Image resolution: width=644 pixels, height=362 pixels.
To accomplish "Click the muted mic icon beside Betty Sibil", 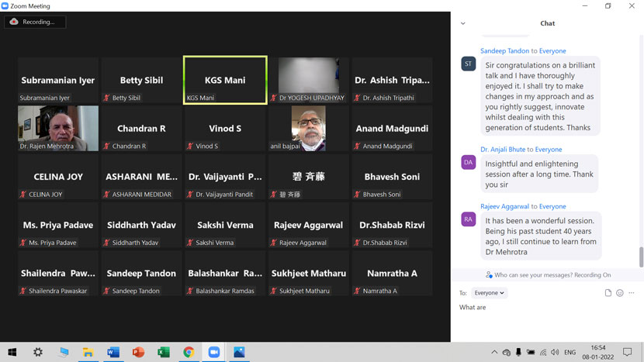I will click(x=107, y=98).
